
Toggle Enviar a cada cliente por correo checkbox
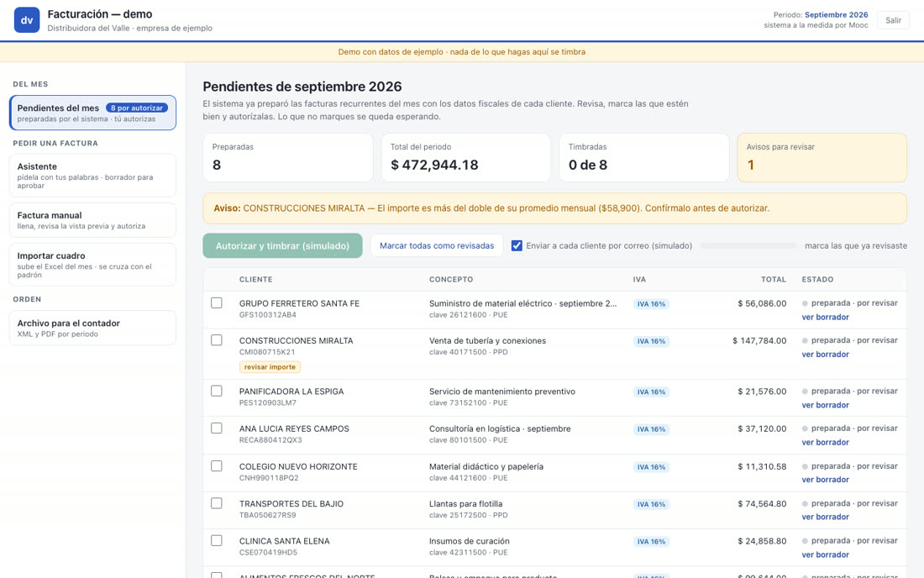517,245
